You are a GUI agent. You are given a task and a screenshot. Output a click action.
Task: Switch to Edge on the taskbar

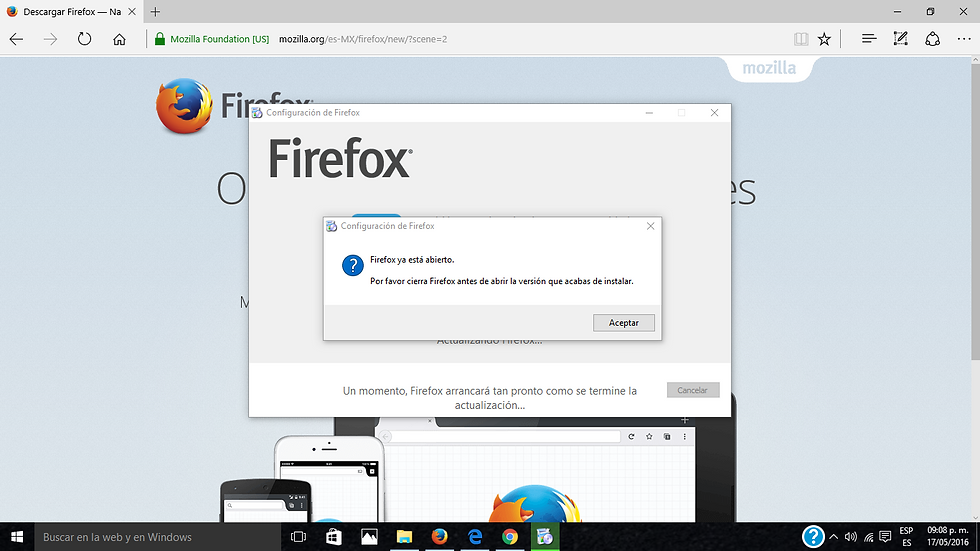click(475, 537)
